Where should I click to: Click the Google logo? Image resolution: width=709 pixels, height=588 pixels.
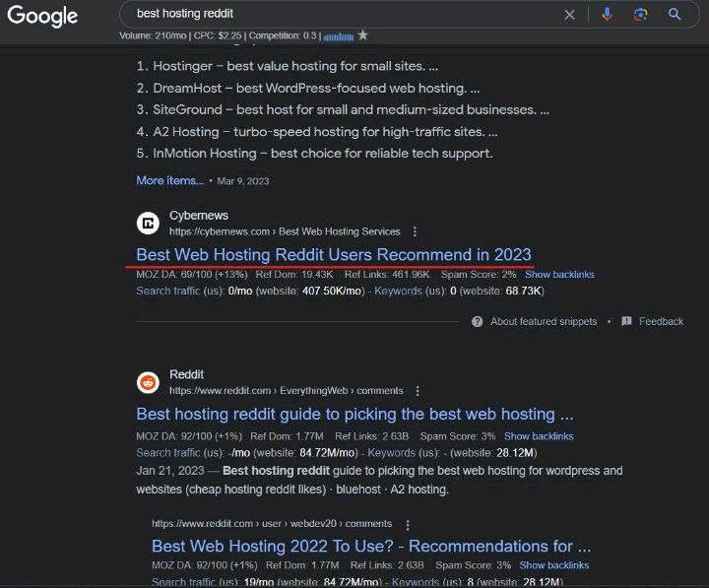(x=42, y=17)
